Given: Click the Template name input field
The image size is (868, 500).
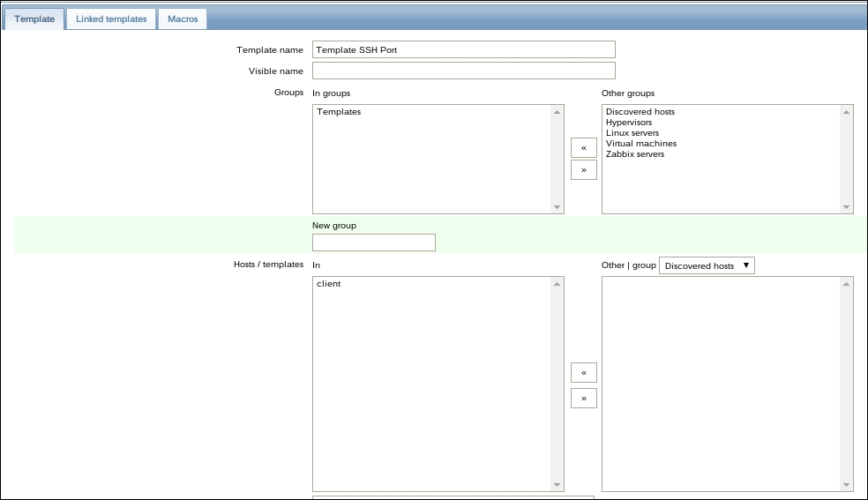Looking at the screenshot, I should click(463, 50).
